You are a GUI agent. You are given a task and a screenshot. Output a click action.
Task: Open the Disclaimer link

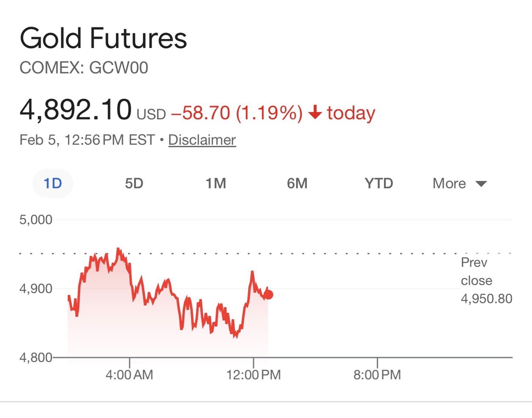click(202, 140)
